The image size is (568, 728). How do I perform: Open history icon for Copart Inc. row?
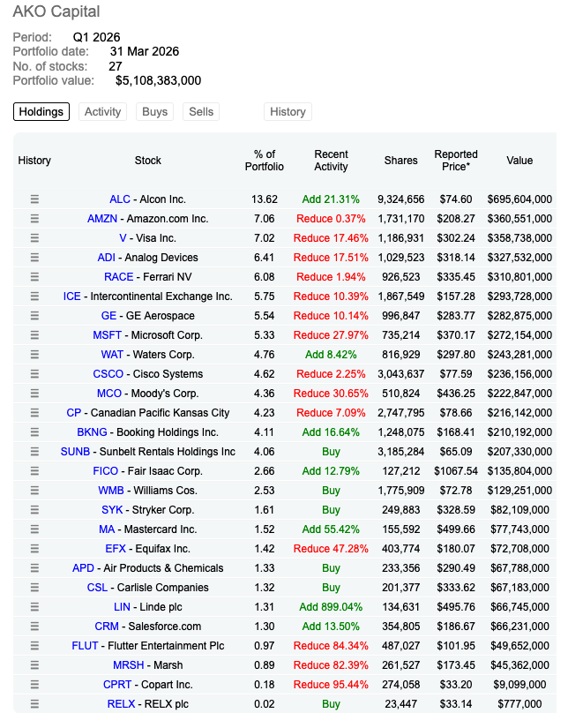(x=34, y=685)
